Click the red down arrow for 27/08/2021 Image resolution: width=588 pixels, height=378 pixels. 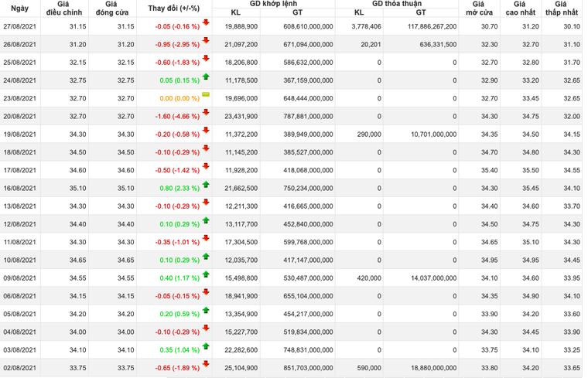(206, 24)
